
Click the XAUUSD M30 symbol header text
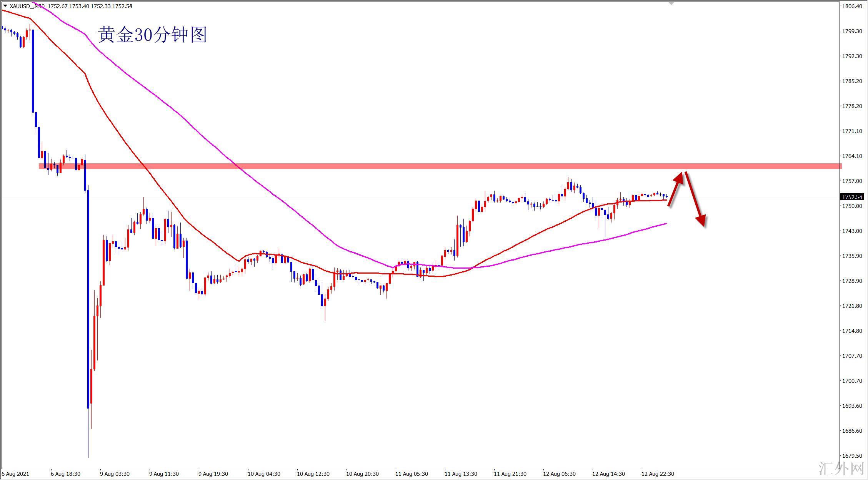(27, 6)
